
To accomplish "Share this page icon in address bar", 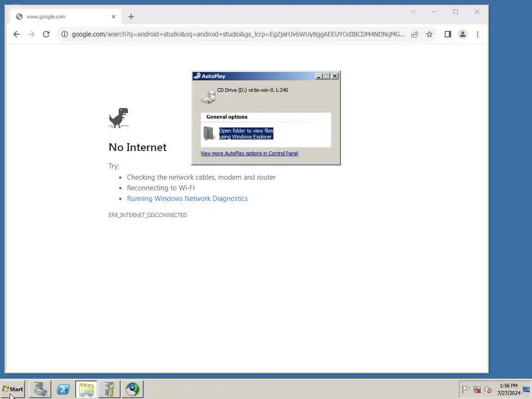I will (x=415, y=34).
